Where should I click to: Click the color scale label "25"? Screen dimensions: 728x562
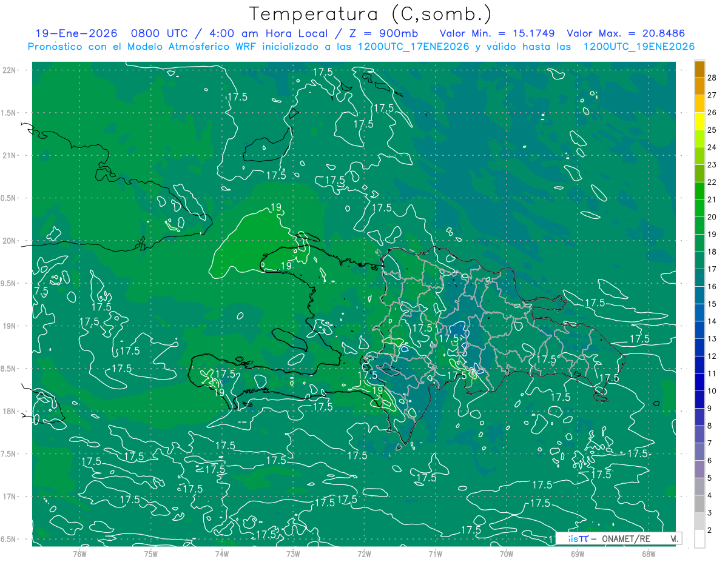click(x=712, y=130)
